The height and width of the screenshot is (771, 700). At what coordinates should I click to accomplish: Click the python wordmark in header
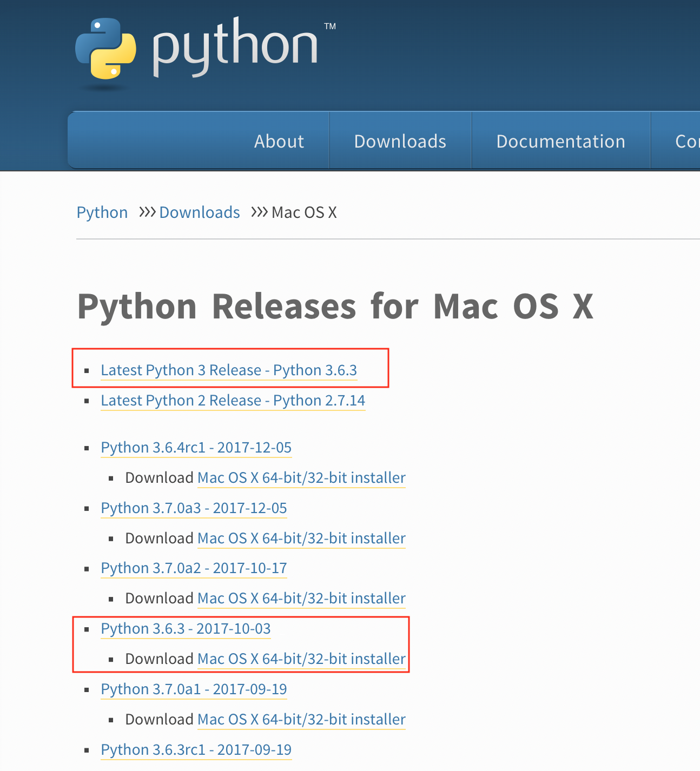coord(235,48)
